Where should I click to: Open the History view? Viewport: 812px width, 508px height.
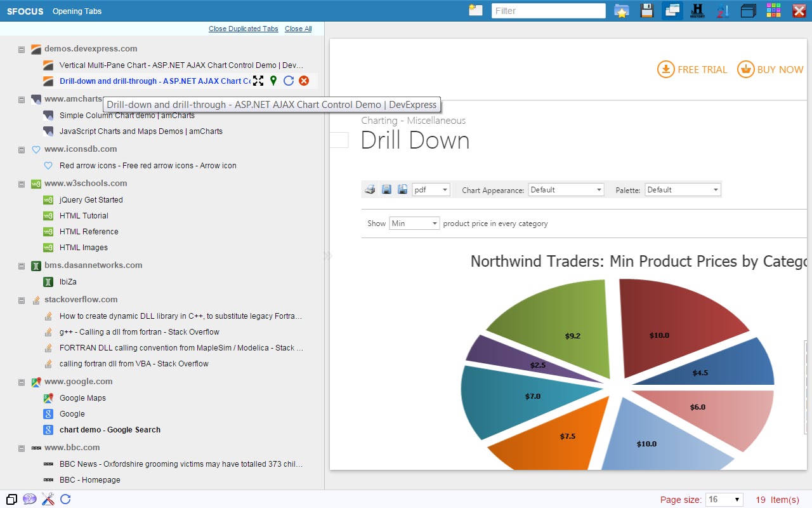[x=697, y=11]
